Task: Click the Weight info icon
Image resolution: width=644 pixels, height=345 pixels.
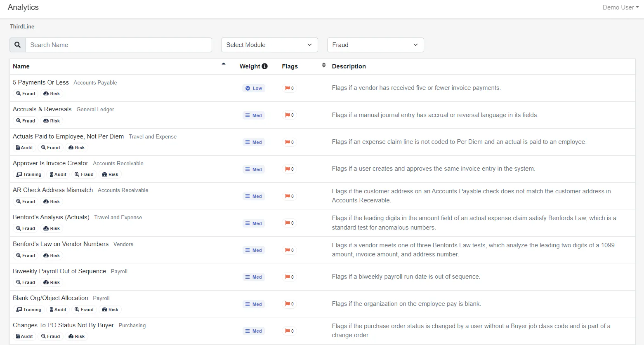Action: coord(265,66)
